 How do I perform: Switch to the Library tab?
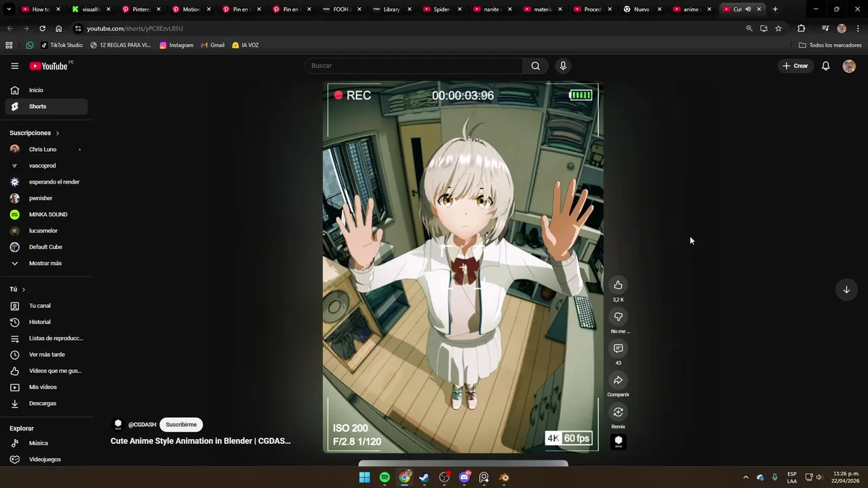(x=391, y=9)
